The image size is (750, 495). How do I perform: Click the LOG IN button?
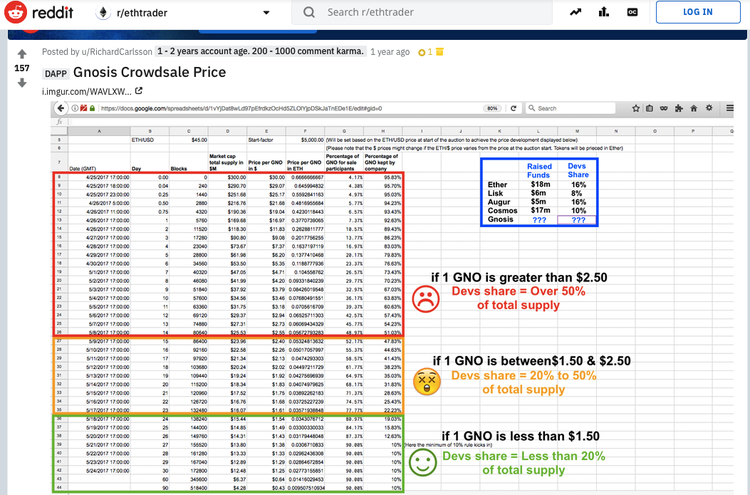[x=697, y=13]
